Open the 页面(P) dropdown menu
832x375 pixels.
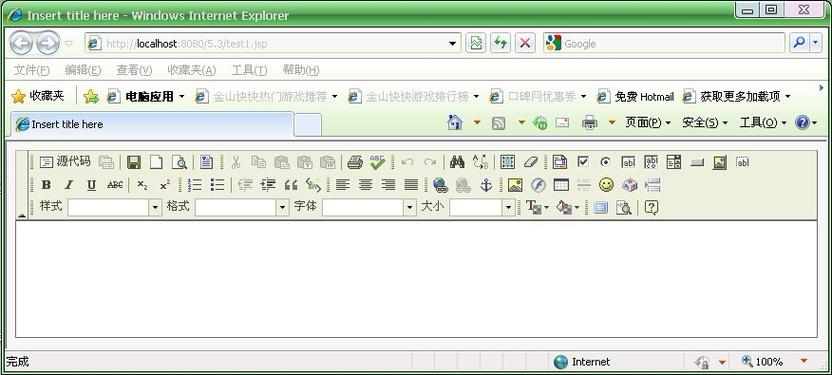click(x=648, y=123)
